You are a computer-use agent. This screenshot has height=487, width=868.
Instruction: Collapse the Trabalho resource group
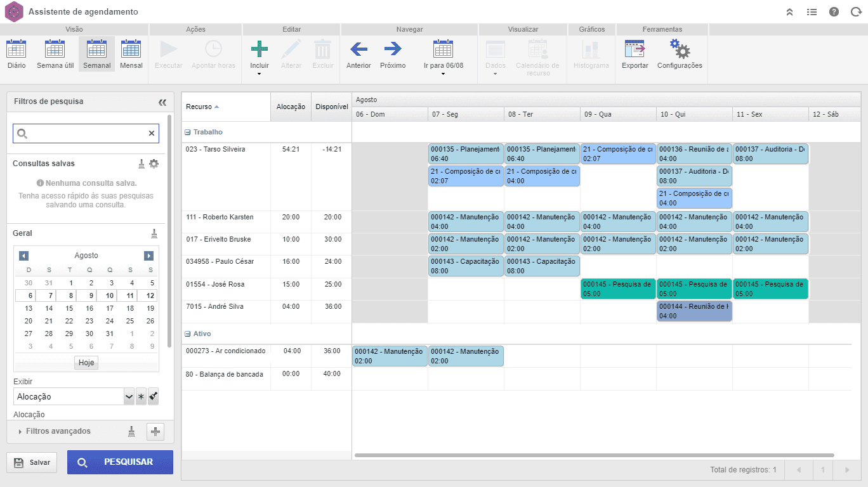[187, 132]
